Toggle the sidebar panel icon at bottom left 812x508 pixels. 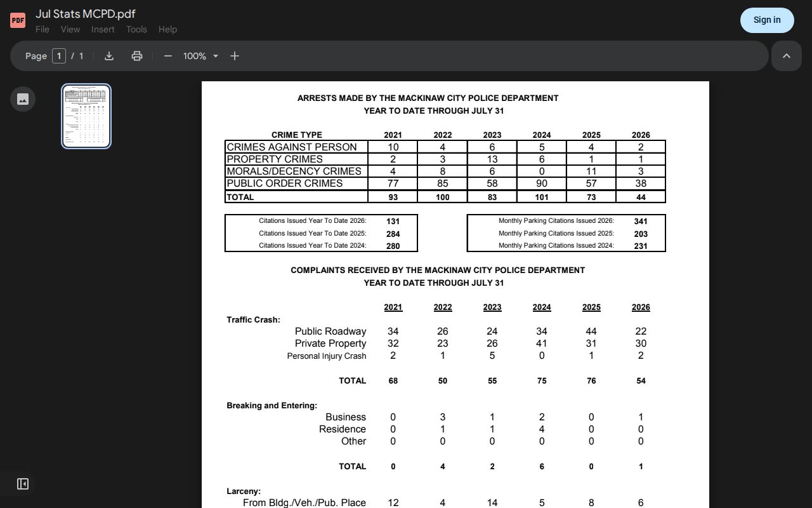(x=23, y=484)
